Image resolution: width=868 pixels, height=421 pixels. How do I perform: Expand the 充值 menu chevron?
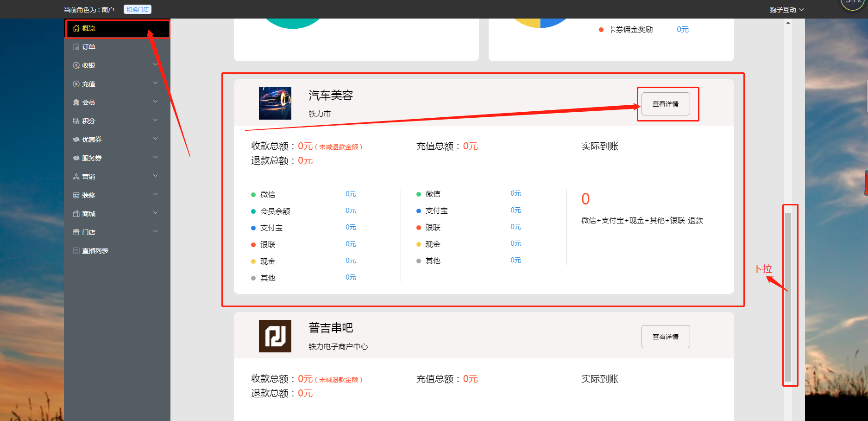click(x=156, y=83)
